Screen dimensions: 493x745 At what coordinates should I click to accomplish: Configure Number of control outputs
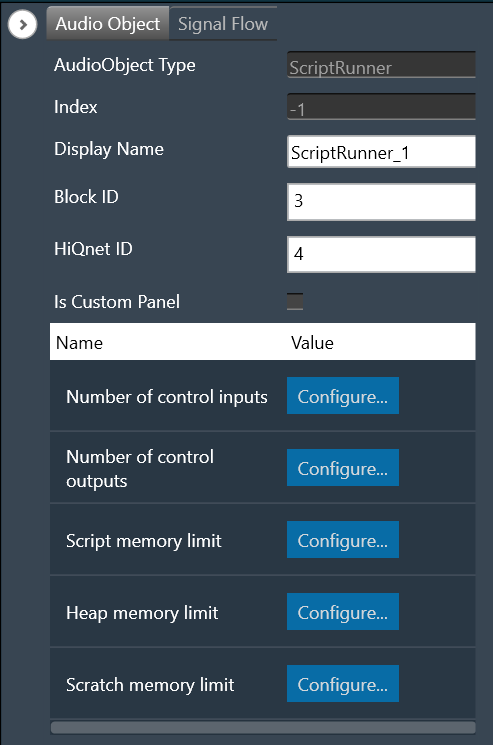(x=343, y=468)
